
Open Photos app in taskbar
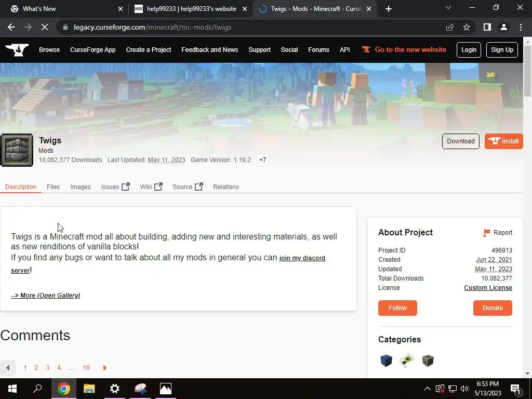166,388
